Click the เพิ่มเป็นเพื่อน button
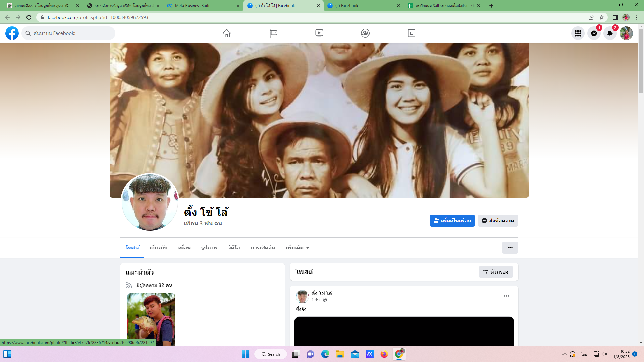The width and height of the screenshot is (644, 362). (452, 221)
